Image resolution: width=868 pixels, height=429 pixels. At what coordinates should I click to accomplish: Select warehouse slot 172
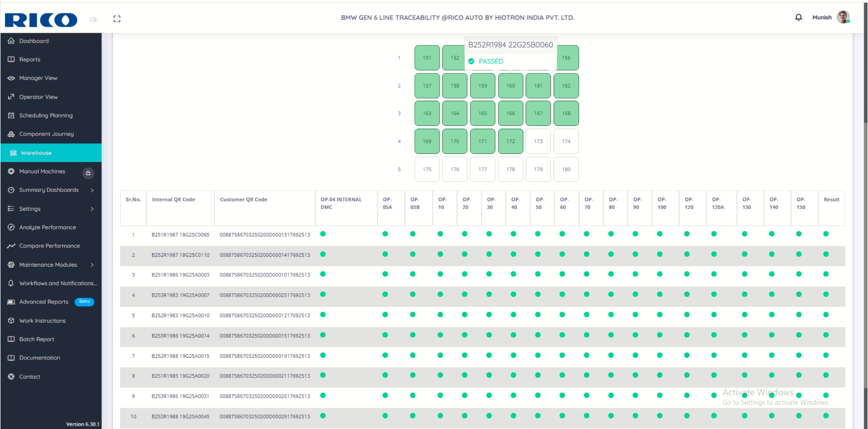510,141
